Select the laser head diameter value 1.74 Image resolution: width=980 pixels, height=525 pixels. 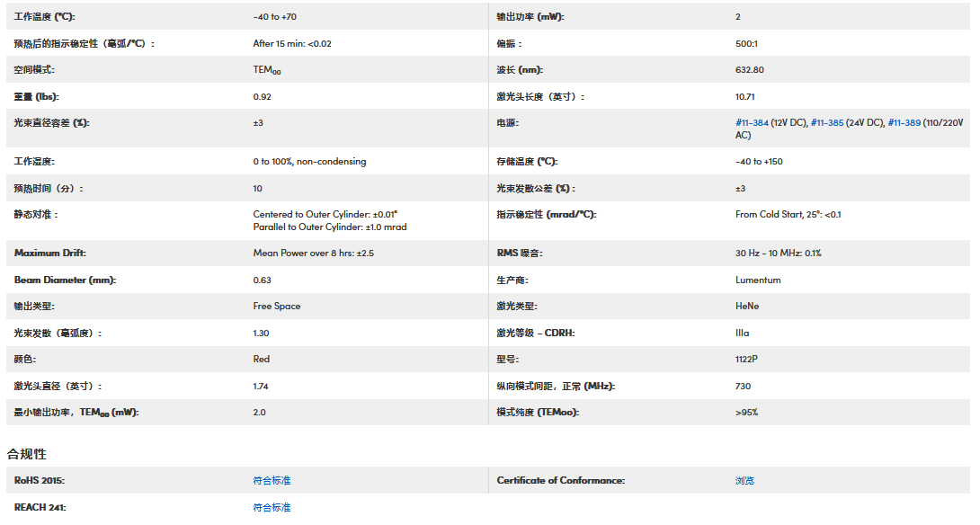point(261,387)
